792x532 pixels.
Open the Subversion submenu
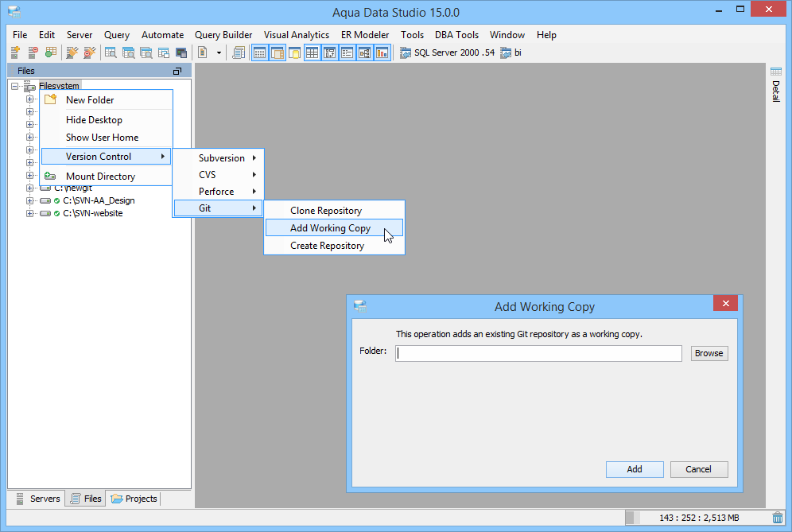[218, 158]
